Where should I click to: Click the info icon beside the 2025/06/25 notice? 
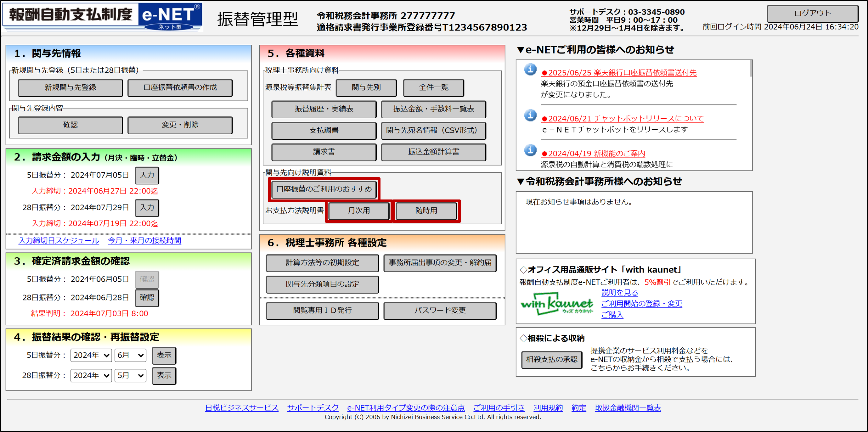tap(530, 70)
